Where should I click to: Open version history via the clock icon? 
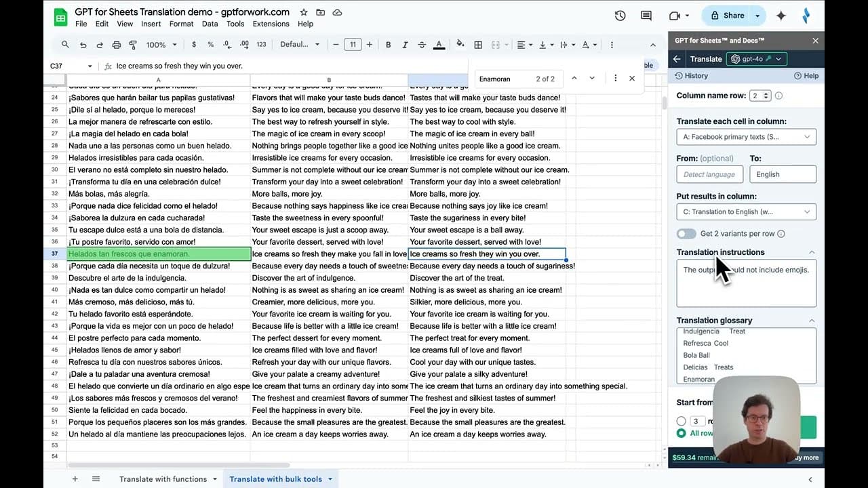point(620,15)
